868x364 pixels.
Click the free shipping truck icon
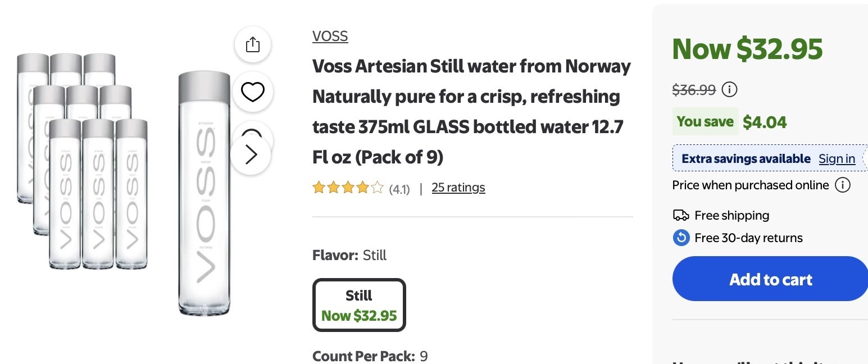tap(681, 215)
